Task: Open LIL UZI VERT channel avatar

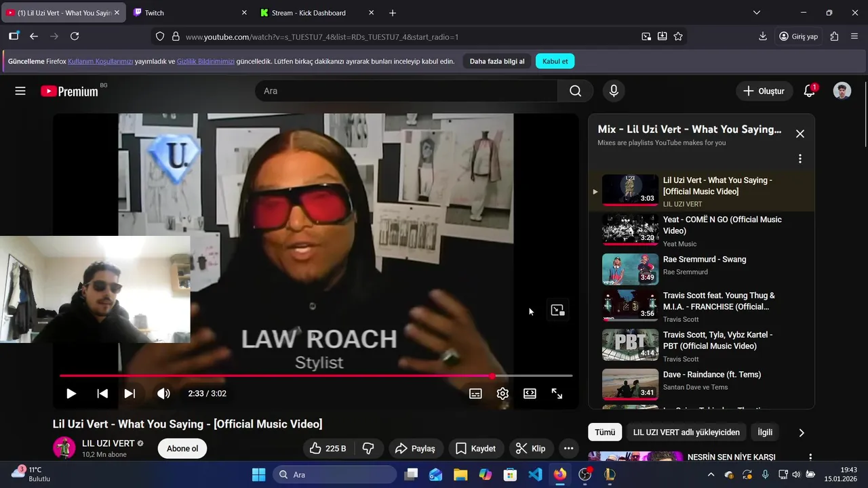Action: [65, 448]
